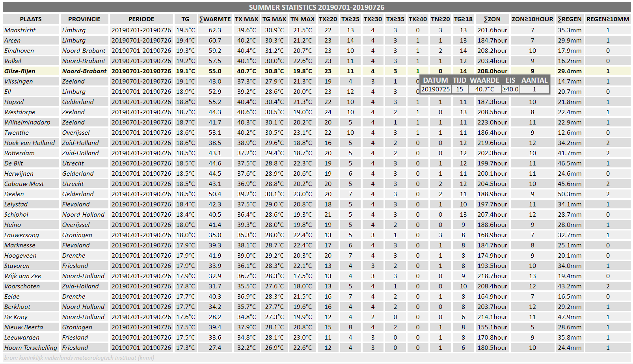The image size is (633, 364).
Task: Click the TG MAX column header
Action: pos(274,19)
